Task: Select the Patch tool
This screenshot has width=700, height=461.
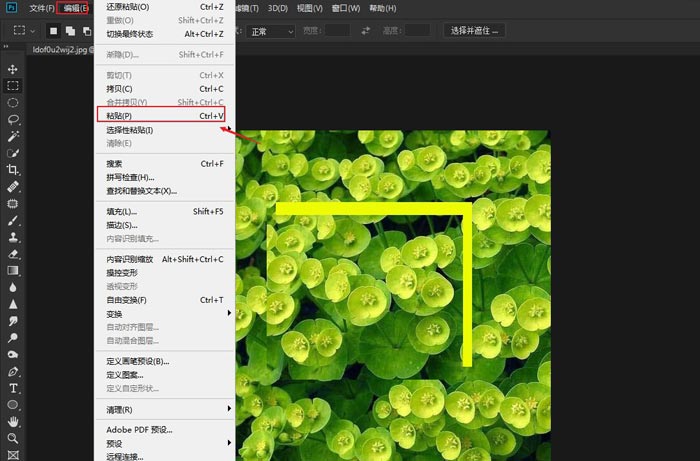Action: click(12, 204)
